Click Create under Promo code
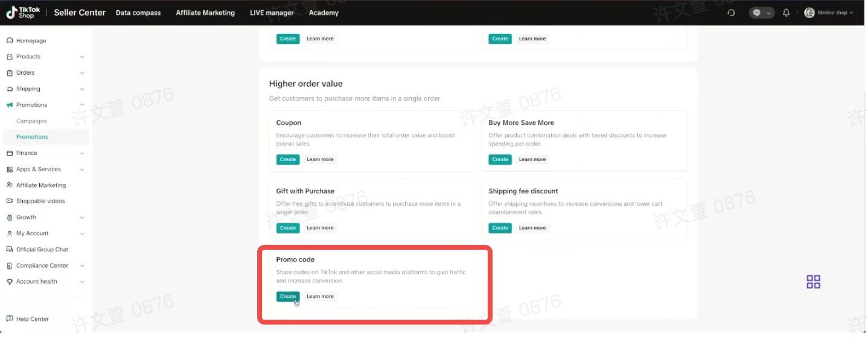The height and width of the screenshot is (339, 868). (x=288, y=296)
